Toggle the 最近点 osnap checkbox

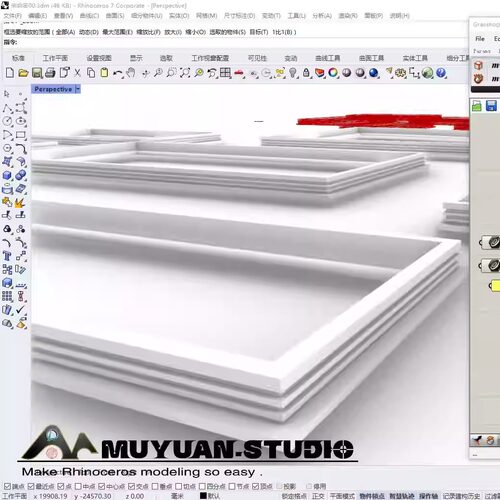point(31,486)
